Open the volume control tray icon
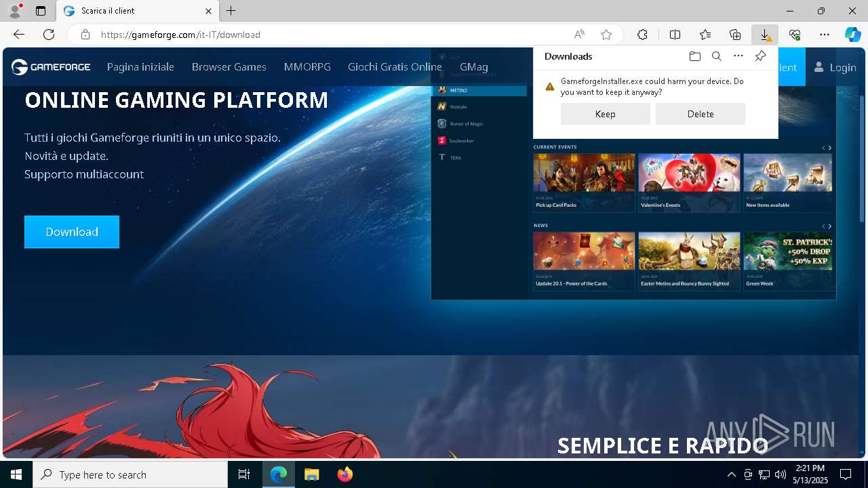Screen dimensions: 868x488 tap(780, 474)
